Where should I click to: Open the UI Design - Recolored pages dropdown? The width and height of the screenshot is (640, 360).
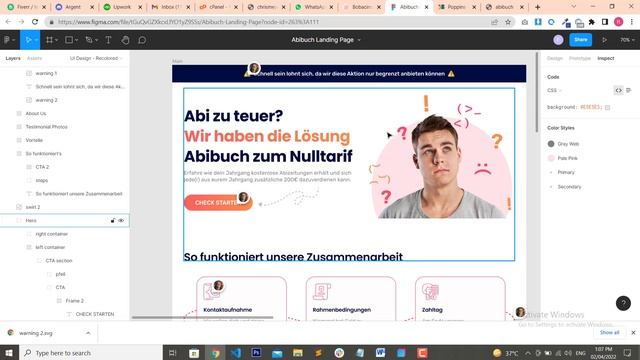tap(96, 58)
